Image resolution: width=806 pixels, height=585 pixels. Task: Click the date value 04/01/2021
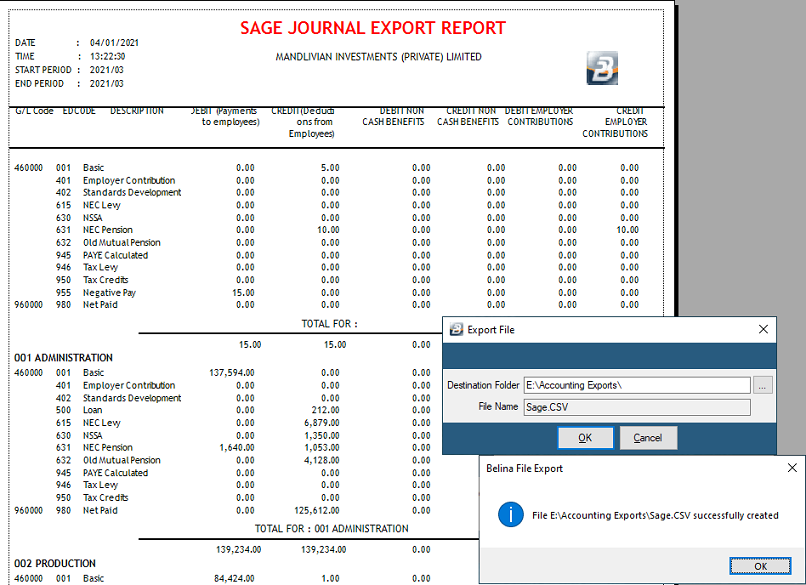(114, 43)
